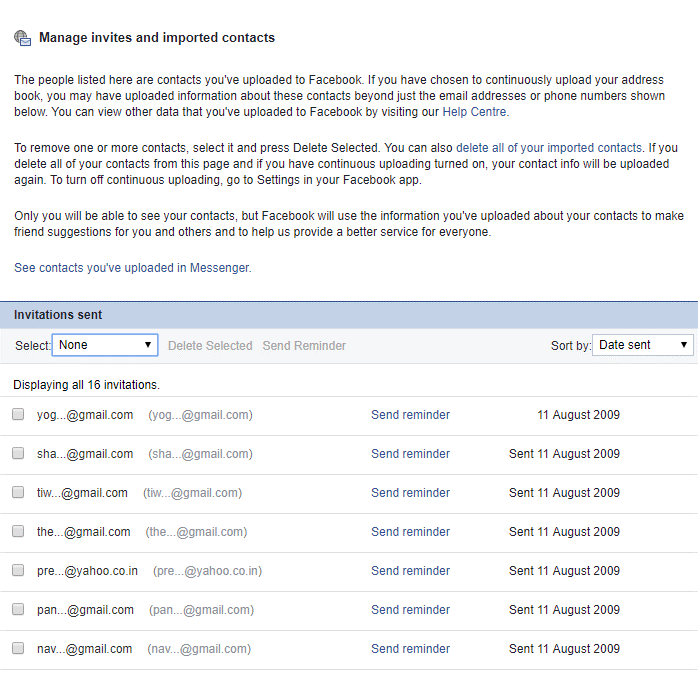Click the Send Reminder toolbar button
This screenshot has height=673, width=698.
tap(304, 346)
